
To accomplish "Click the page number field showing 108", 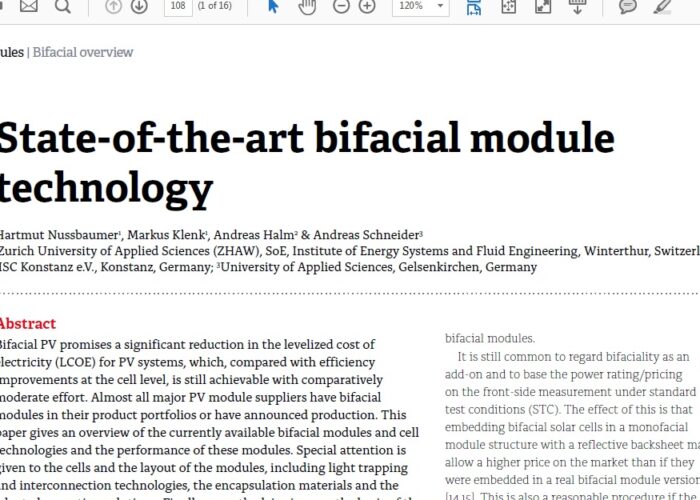I will coord(178,7).
